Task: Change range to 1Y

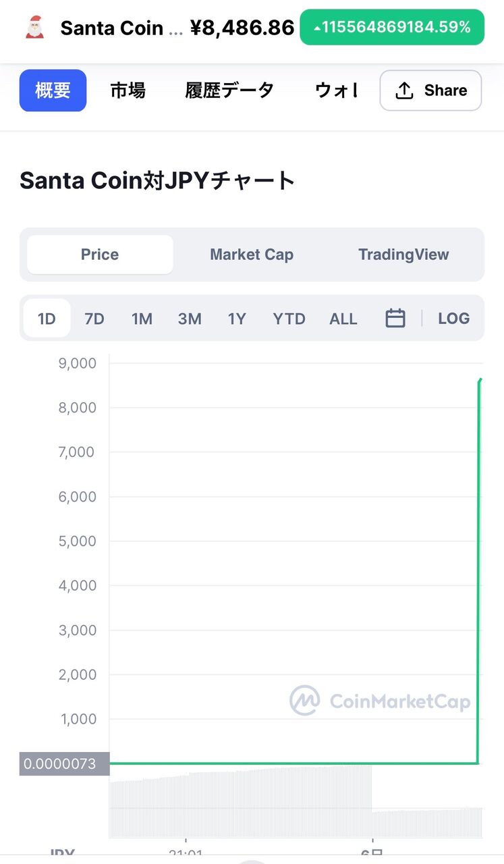Action: tap(237, 318)
